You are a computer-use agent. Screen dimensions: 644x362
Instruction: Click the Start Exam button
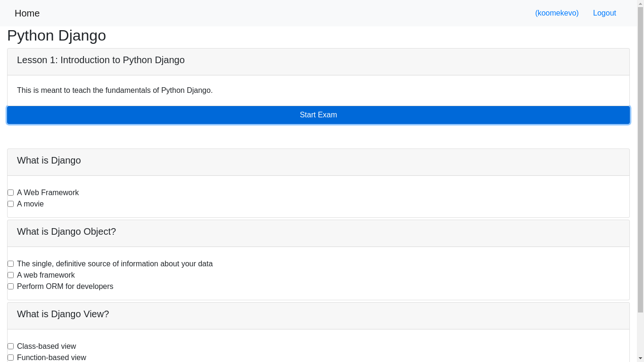tap(318, 115)
